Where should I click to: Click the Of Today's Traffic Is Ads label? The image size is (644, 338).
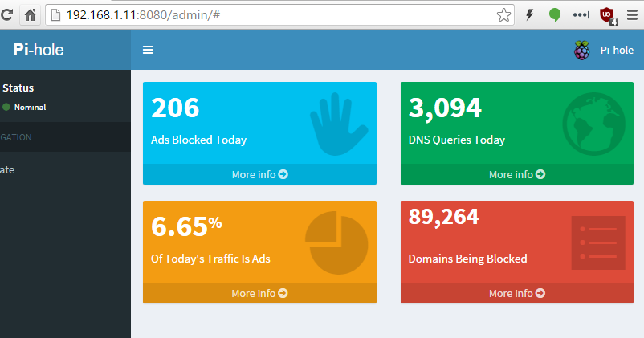click(x=210, y=259)
